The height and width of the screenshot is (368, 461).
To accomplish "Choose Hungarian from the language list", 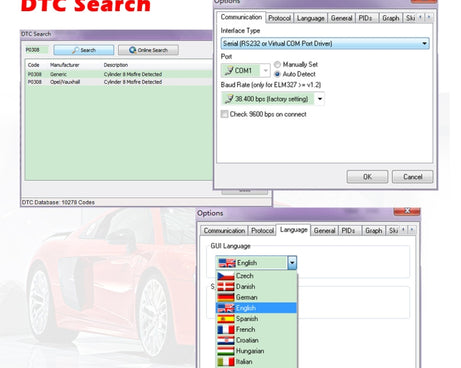I will tap(256, 351).
